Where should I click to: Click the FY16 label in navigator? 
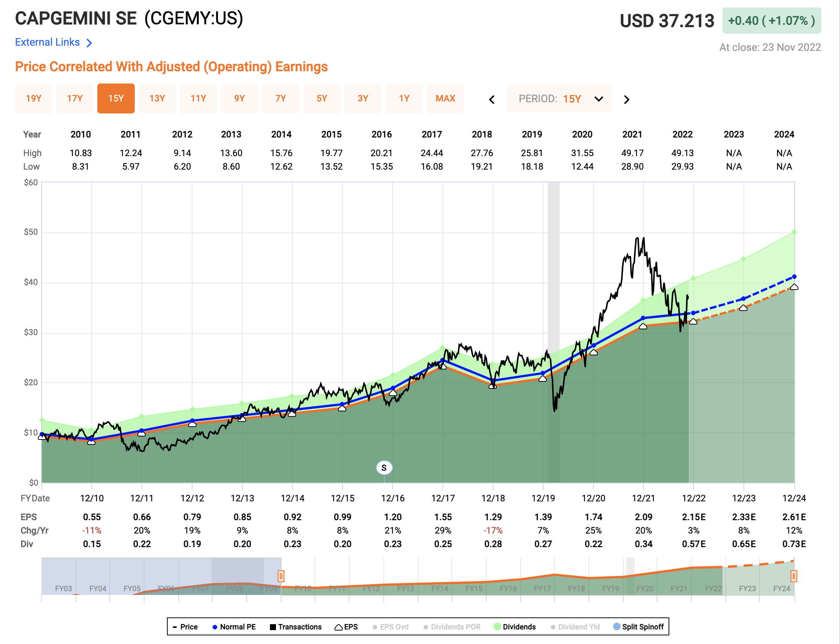pyautogui.click(x=508, y=589)
